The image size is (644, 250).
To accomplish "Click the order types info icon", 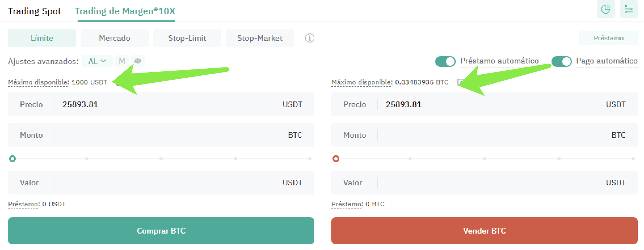I will 310,38.
